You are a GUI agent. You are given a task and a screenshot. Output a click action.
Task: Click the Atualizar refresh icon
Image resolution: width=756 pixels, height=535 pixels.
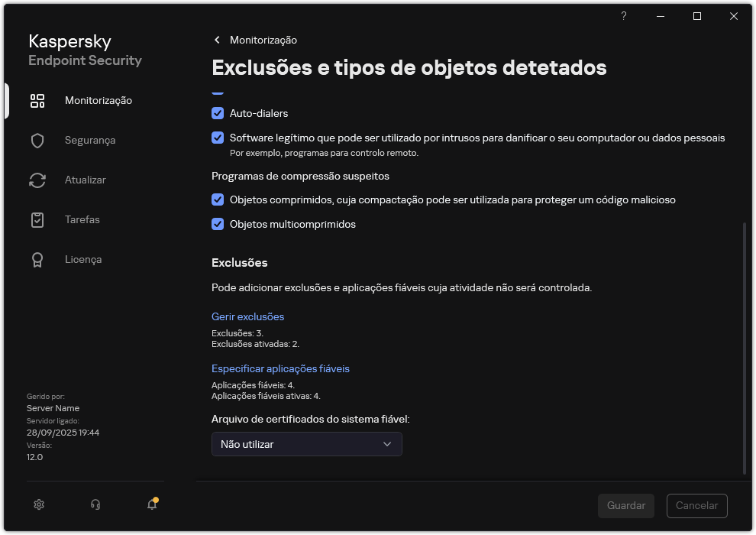coord(37,180)
